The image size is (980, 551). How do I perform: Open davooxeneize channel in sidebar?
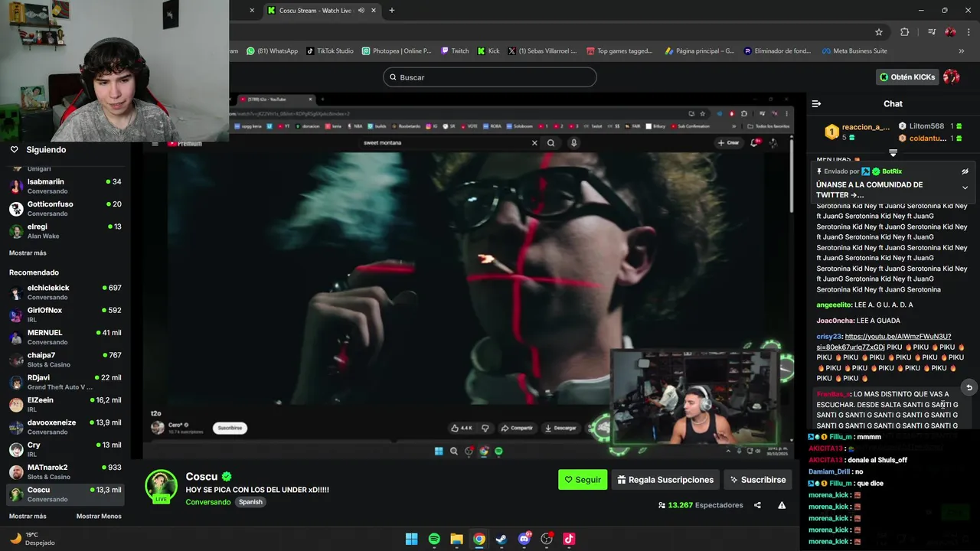65,427
